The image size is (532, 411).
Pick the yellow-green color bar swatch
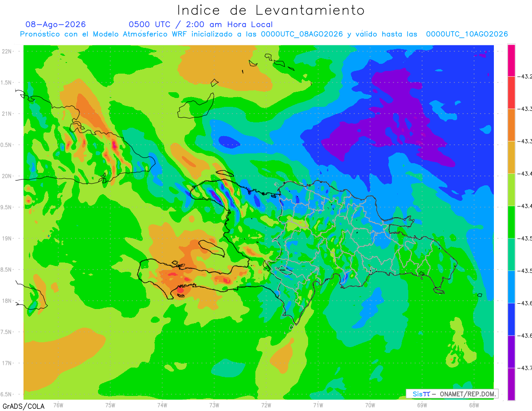click(511, 189)
